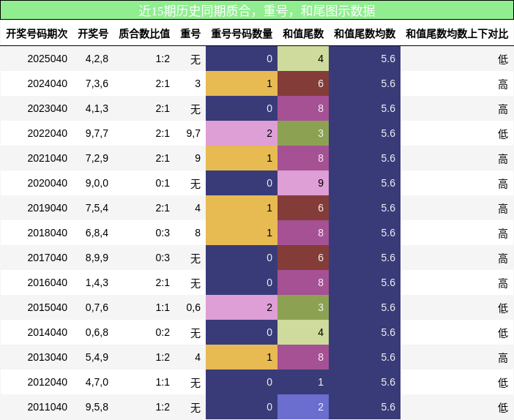This screenshot has width=514, height=420.
Task: Click purple tail cell 8 in row 2013040
Action: [303, 357]
